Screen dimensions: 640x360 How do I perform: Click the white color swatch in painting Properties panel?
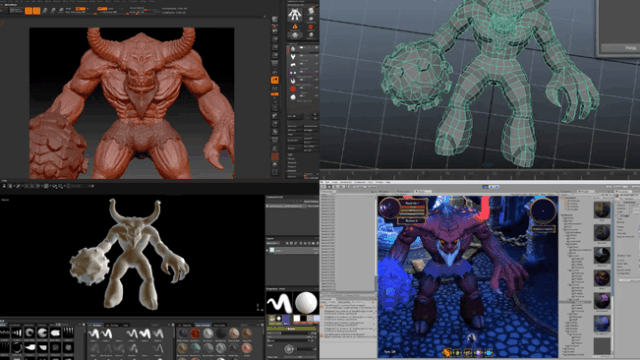tap(296, 318)
